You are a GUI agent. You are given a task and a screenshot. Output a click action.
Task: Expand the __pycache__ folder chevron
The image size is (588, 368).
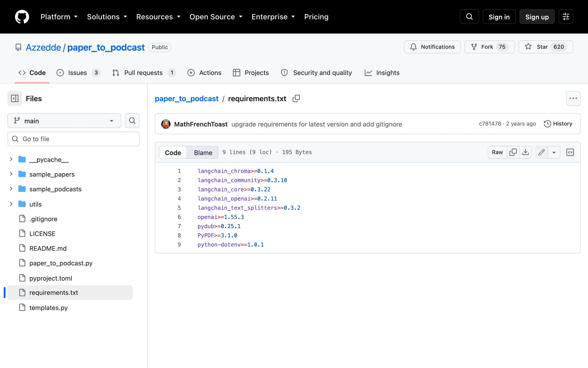[11, 159]
